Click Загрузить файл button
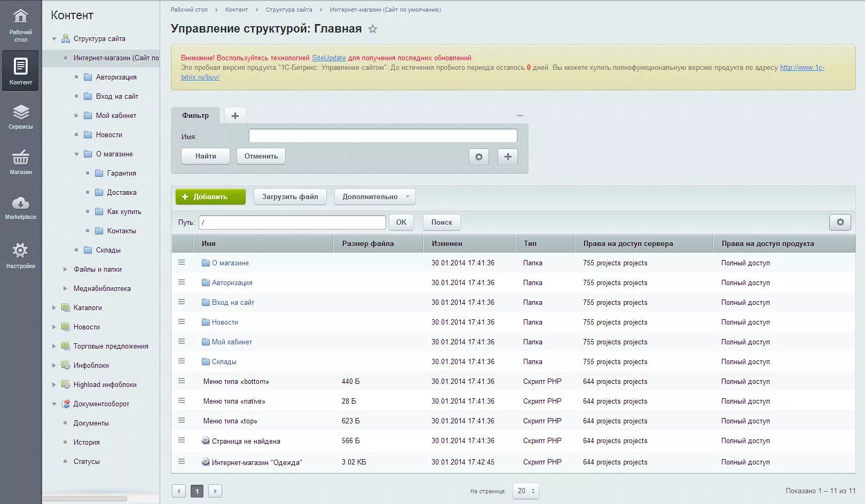This screenshot has height=504, width=865. tap(290, 196)
